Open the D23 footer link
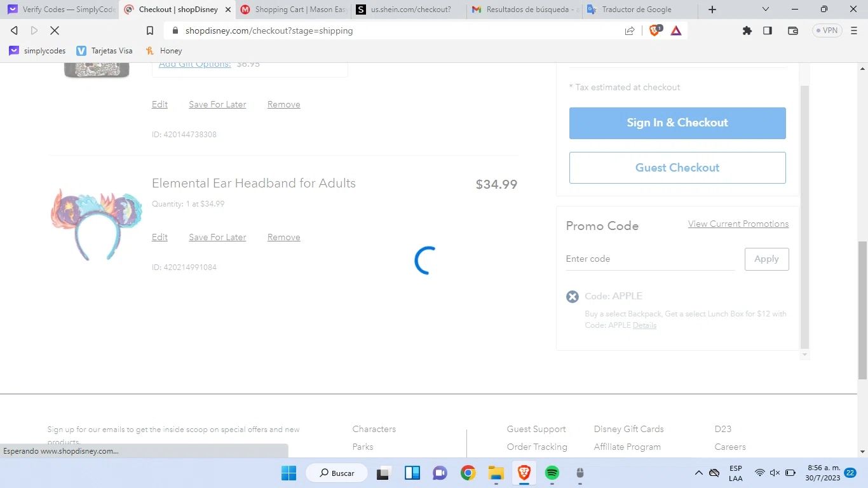868x488 pixels. (x=722, y=429)
